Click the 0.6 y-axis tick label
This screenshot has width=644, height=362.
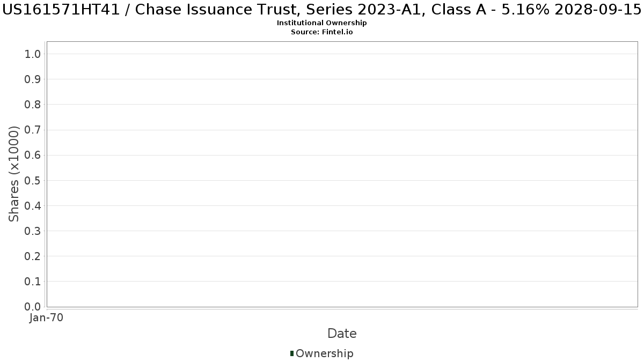(33, 155)
